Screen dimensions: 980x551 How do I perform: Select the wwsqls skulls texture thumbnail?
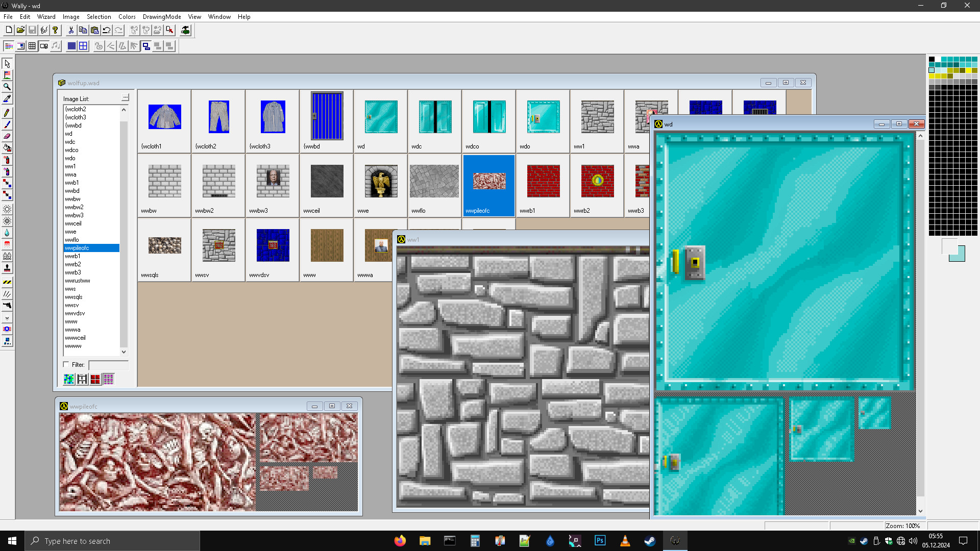[x=164, y=245]
